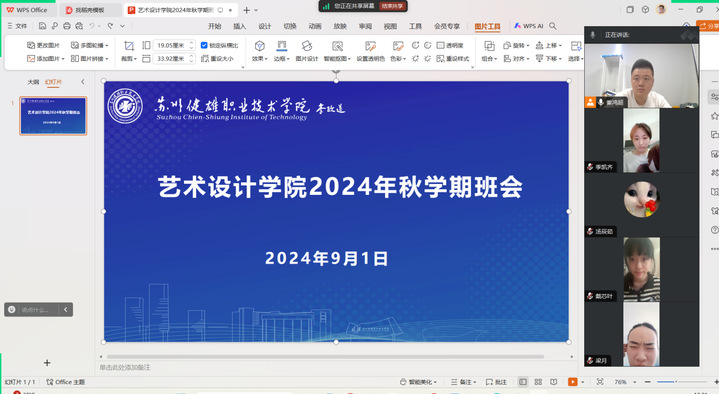719x394 pixels.
Task: Expand the Rotate (旋转) dropdown
Action: [x=516, y=45]
